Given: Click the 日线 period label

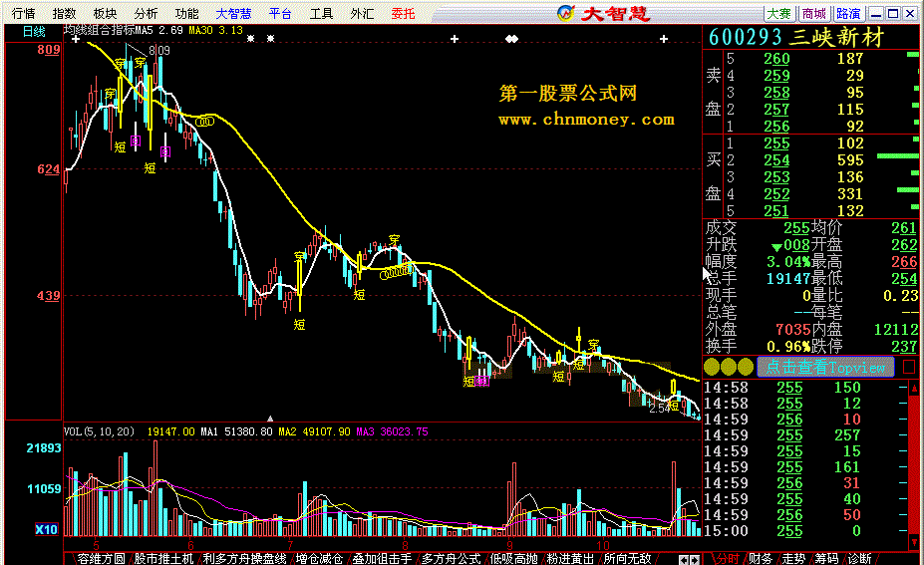Looking at the screenshot, I should tap(34, 31).
